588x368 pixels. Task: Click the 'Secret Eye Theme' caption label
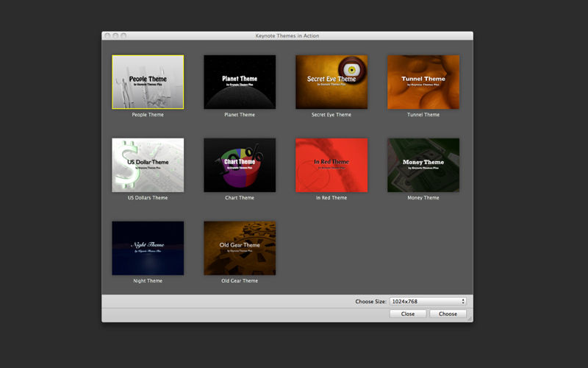click(x=331, y=115)
